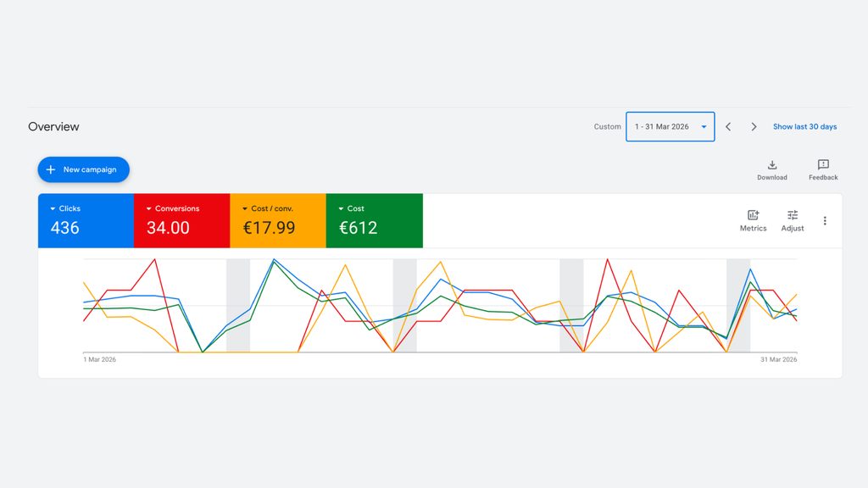
Task: Click the plus icon in New campaign
Action: [50, 169]
